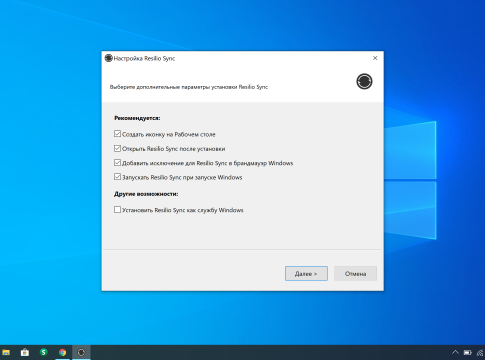The height and width of the screenshot is (360, 485).
Task: Click the network icon in system tray
Action: [480, 352]
